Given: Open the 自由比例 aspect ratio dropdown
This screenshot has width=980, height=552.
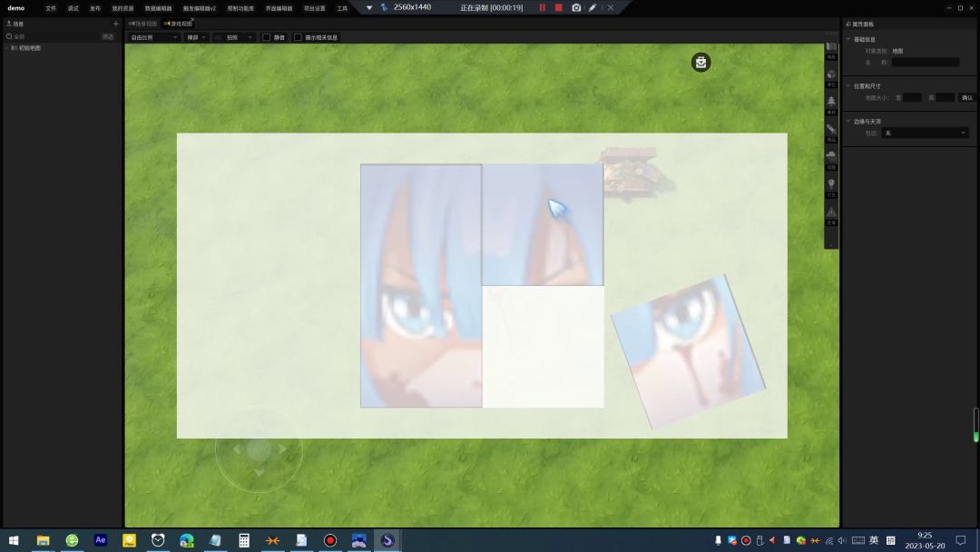Looking at the screenshot, I should [x=153, y=37].
